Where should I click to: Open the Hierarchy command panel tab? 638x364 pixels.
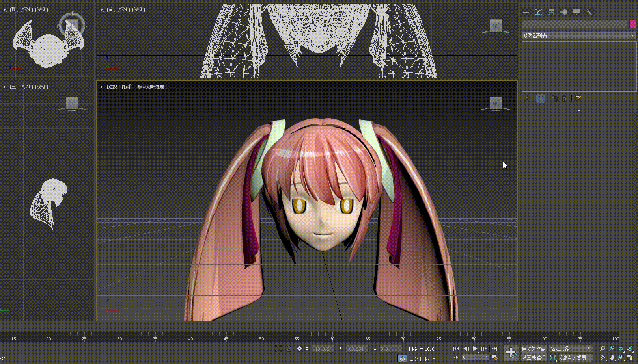[x=551, y=12]
